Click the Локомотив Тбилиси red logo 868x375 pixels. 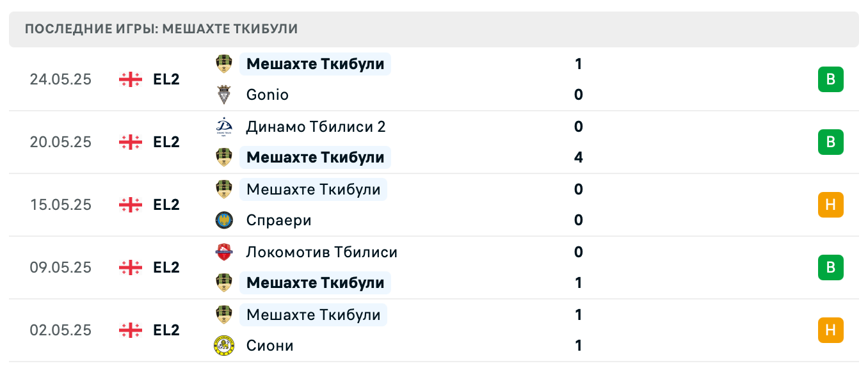pyautogui.click(x=223, y=252)
